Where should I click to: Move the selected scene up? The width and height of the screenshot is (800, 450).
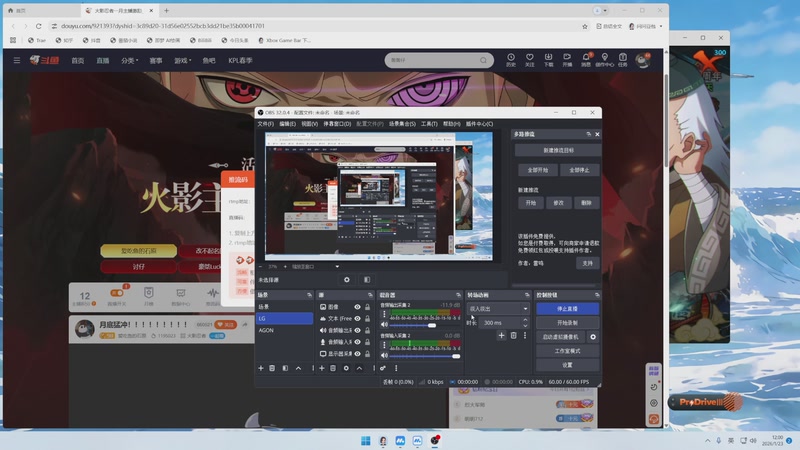pos(298,368)
